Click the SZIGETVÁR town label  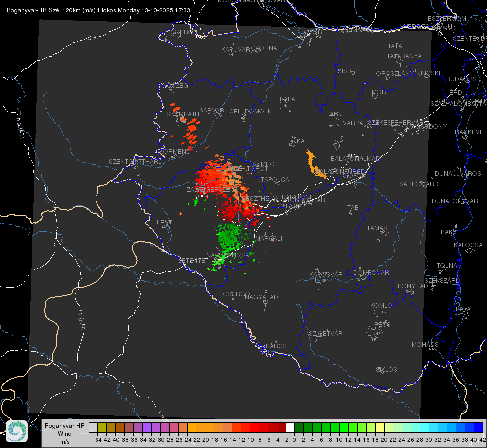326,334
